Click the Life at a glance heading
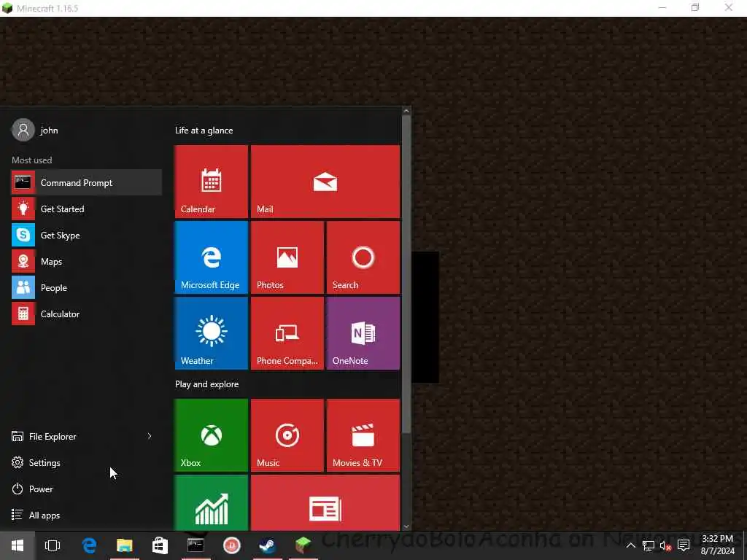This screenshot has width=747, height=560. coord(204,130)
